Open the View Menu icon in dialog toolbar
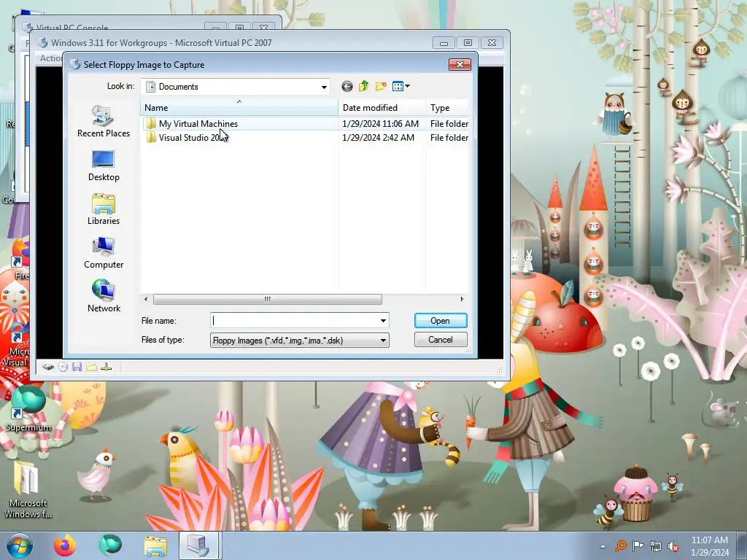Image resolution: width=747 pixels, height=560 pixels. click(x=400, y=86)
